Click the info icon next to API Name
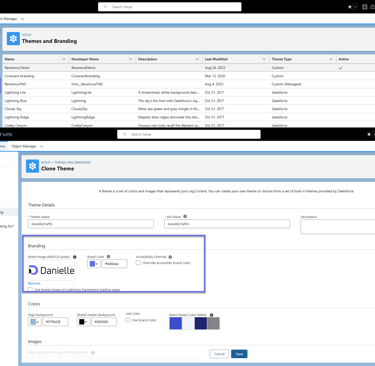Screen dimensions: 375x366 pos(185,216)
